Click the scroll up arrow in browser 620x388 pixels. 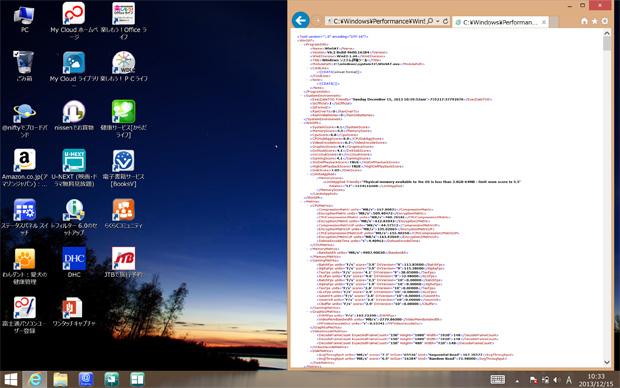click(x=607, y=34)
